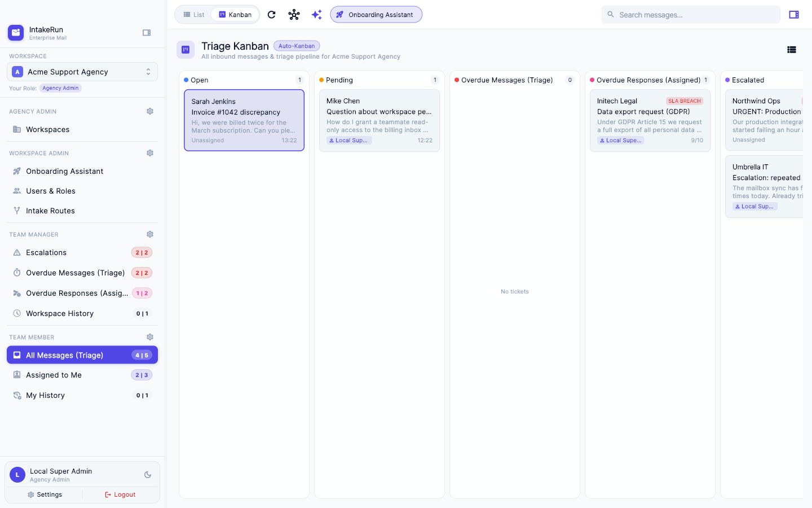Click the Auto-Kanban badge

tap(297, 46)
